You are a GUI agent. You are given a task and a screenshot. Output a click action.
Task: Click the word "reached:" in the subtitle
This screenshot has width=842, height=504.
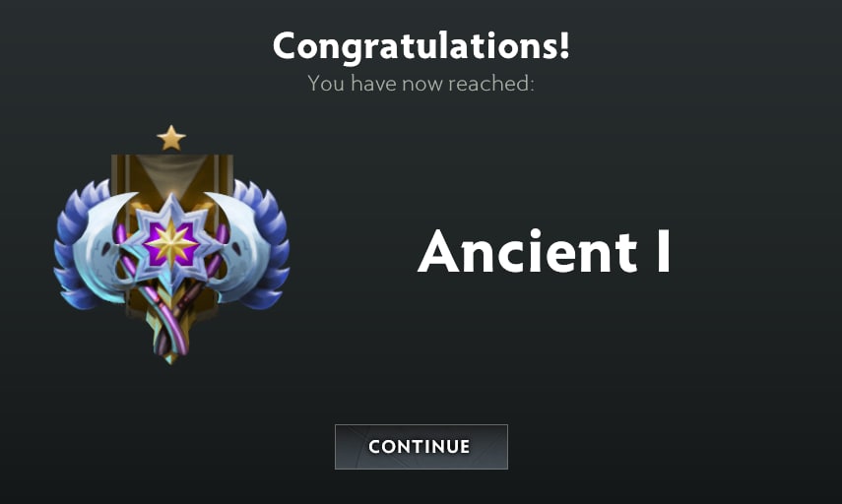(491, 84)
